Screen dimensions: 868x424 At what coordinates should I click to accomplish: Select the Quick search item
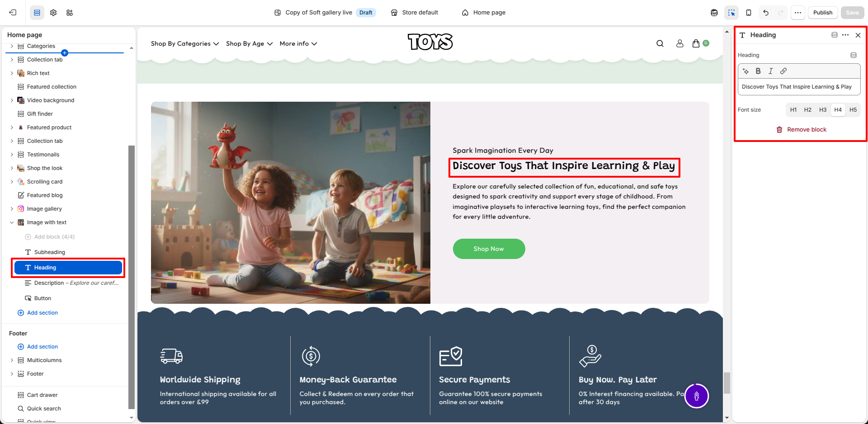44,409
